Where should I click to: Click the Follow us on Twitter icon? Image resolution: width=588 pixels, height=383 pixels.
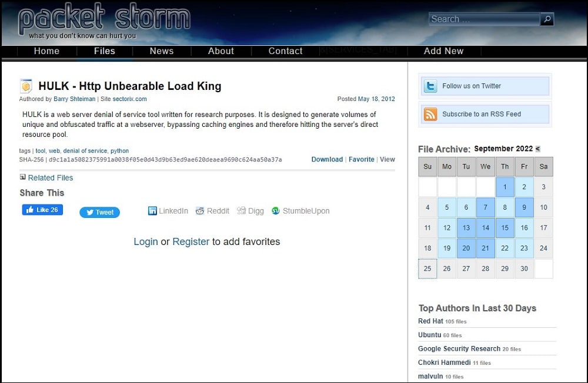[x=430, y=85]
